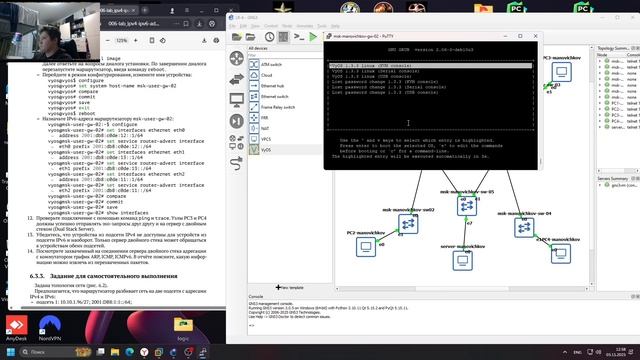Expand PC2 node row in Topology Summary

click(x=600, y=109)
